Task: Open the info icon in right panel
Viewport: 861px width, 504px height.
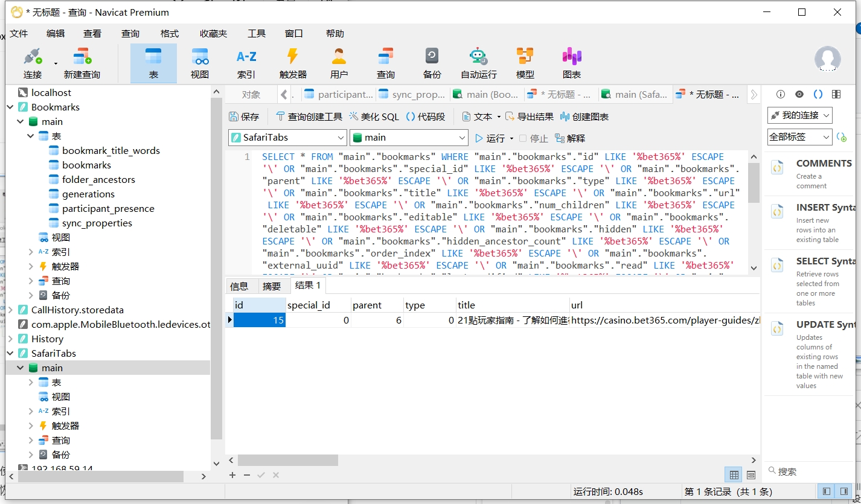Action: pyautogui.click(x=781, y=94)
